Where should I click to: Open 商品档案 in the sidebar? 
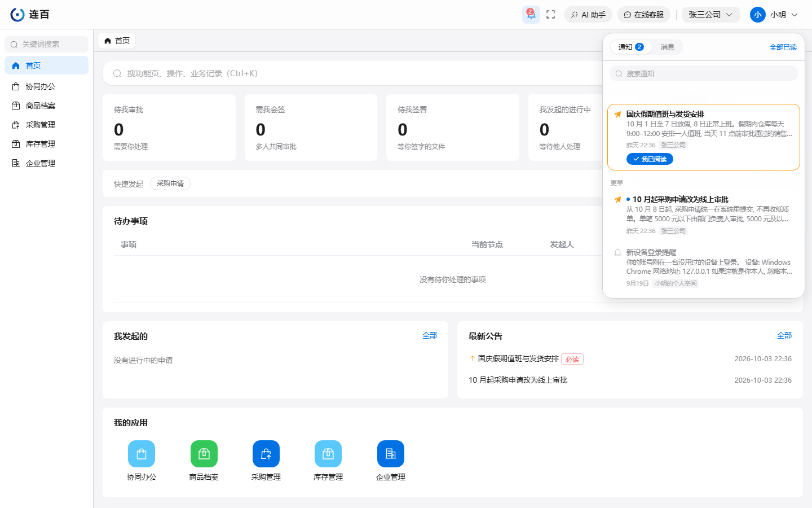pyautogui.click(x=46, y=106)
